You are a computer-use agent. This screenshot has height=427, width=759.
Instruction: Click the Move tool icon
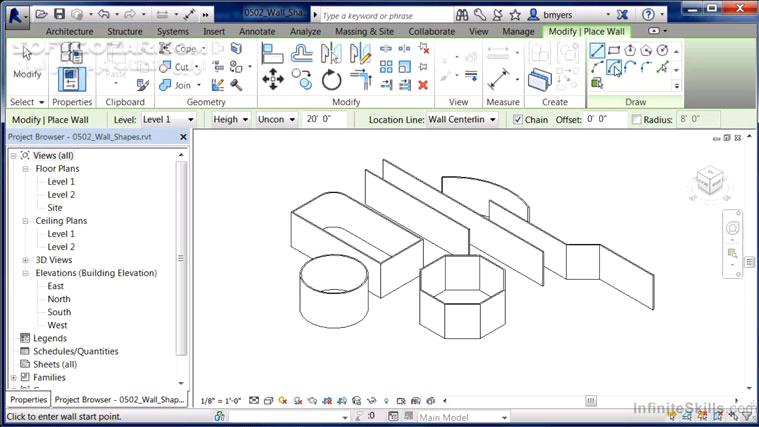coord(273,79)
